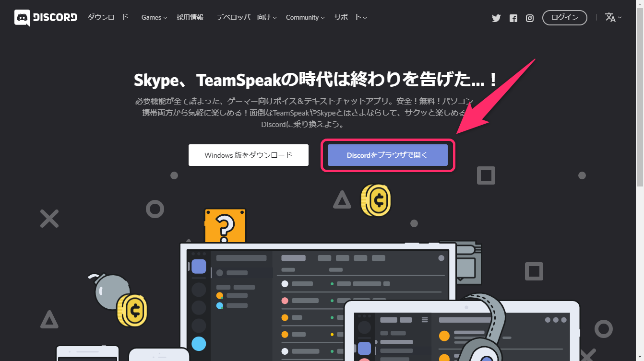This screenshot has width=644, height=361.
Task: Open the language selector icon
Action: click(613, 18)
